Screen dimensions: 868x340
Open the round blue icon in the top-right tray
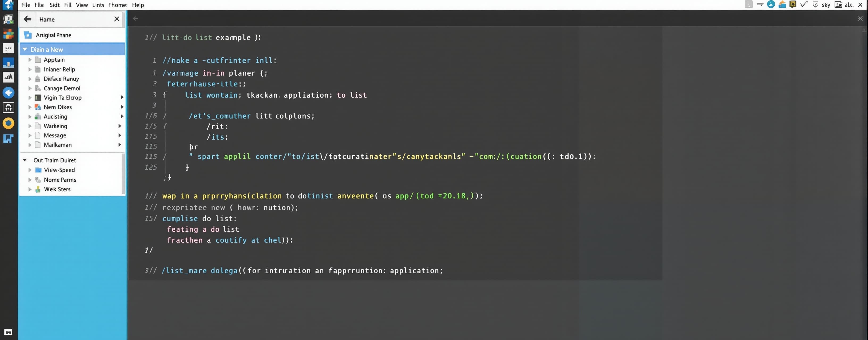pos(771,4)
